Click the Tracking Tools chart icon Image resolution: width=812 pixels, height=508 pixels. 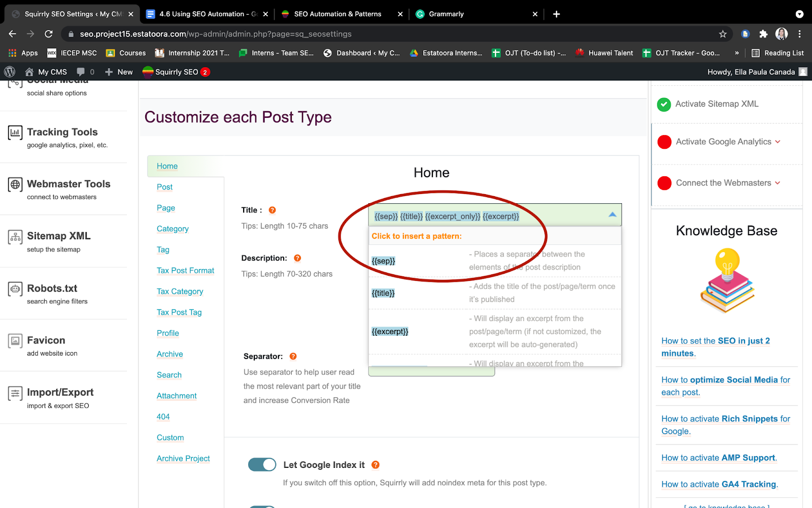[15, 133]
